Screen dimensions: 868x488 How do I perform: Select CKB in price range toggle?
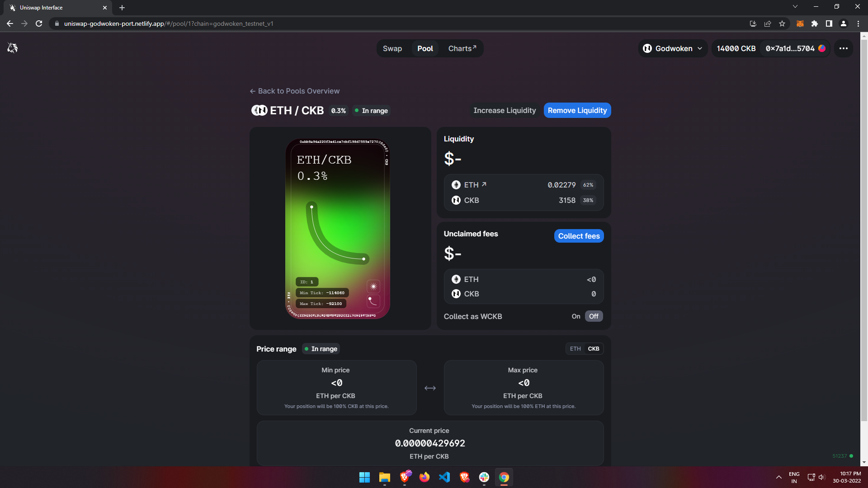click(x=594, y=349)
